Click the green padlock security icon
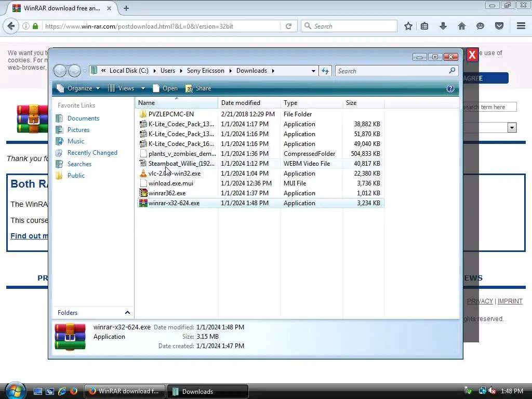 [35, 26]
